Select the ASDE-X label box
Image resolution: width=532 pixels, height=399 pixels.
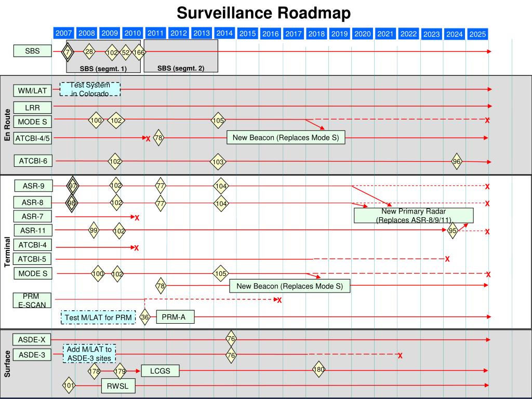[32, 339]
